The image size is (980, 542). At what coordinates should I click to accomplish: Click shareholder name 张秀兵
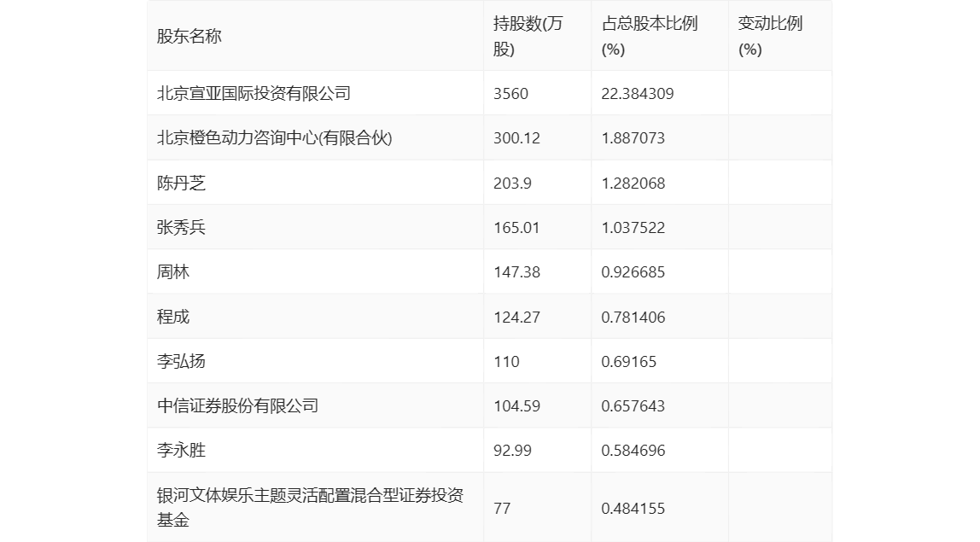click(x=181, y=228)
